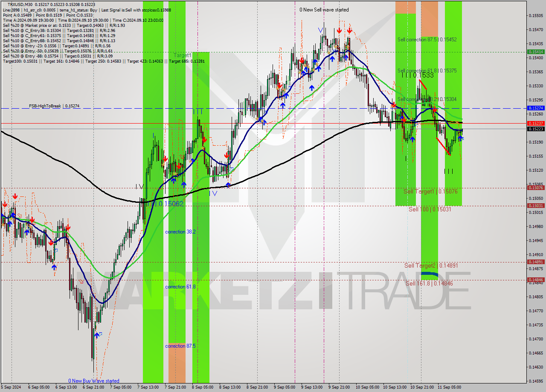Image resolution: width=546 pixels, height=392 pixels.
Task: Click the 'Sell %20 @ Entry -88: 0.15754' line
Action: pos(58,56)
